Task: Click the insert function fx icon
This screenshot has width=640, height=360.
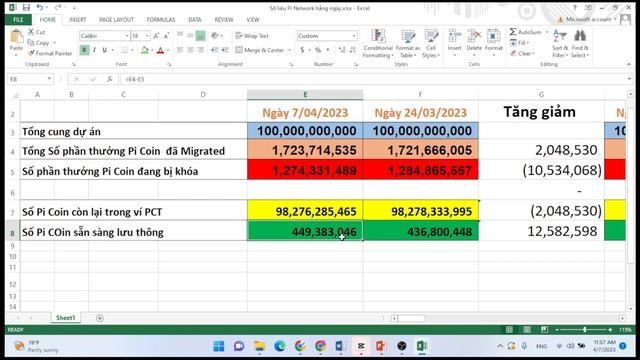Action: (x=110, y=79)
